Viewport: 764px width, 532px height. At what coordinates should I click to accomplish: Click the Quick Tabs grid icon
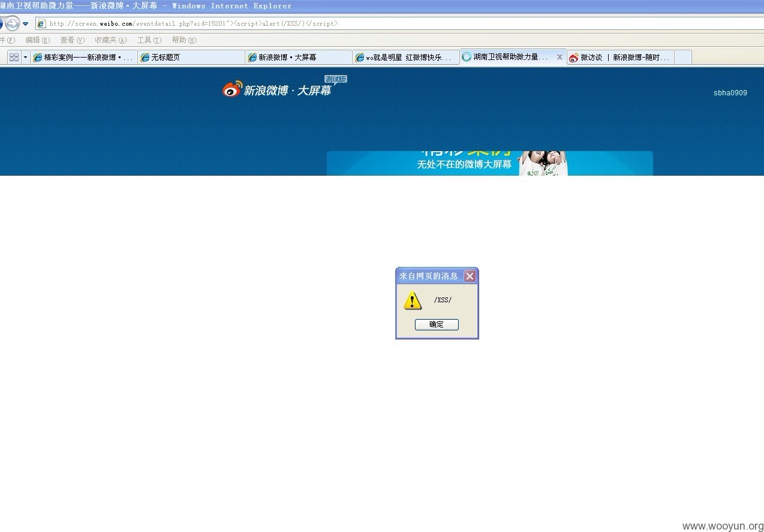click(14, 58)
